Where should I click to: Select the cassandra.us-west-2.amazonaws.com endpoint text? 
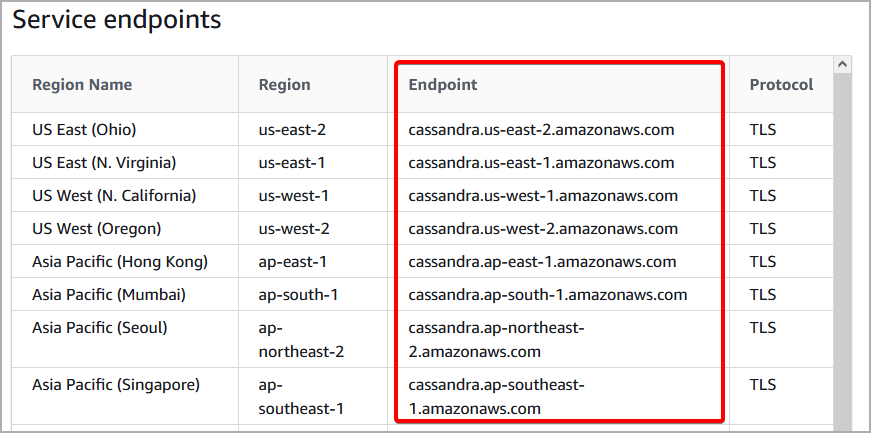pos(543,228)
